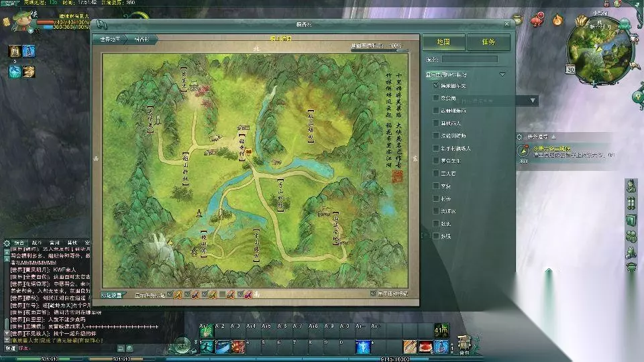Click the golden fan icon near minimap
Image resolution: width=644 pixels, height=362 pixels.
click(x=581, y=20)
